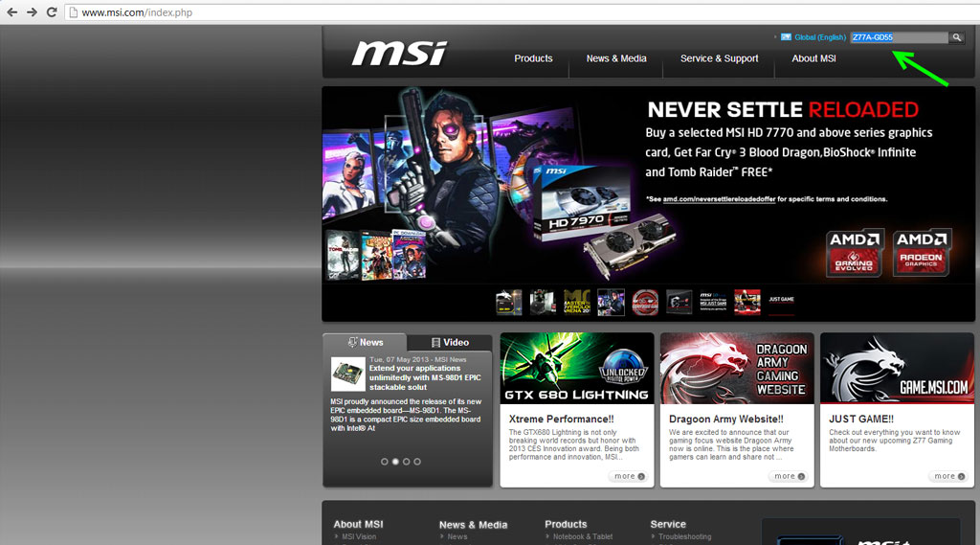Select the first news pagination dot
980x545 pixels.
tap(385, 462)
